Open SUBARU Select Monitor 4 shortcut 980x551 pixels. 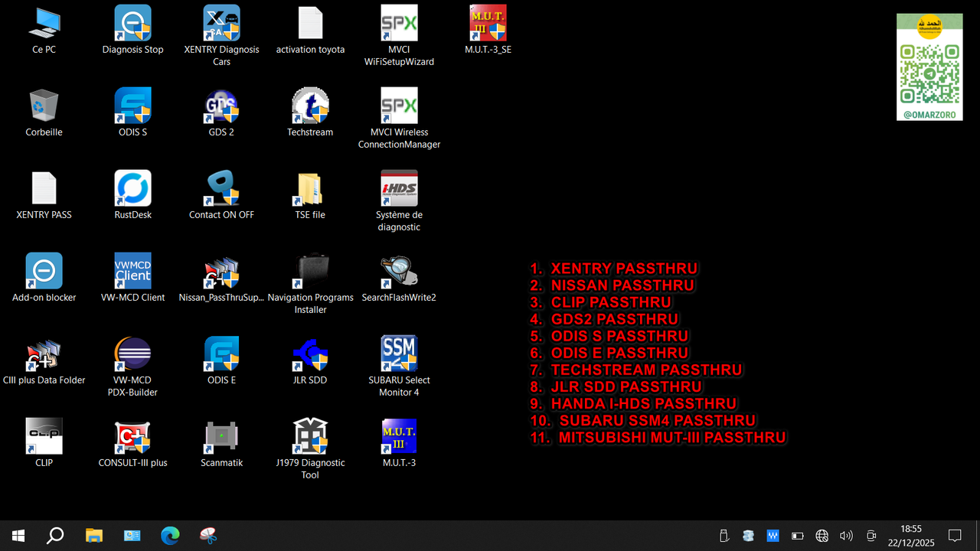[x=399, y=367]
